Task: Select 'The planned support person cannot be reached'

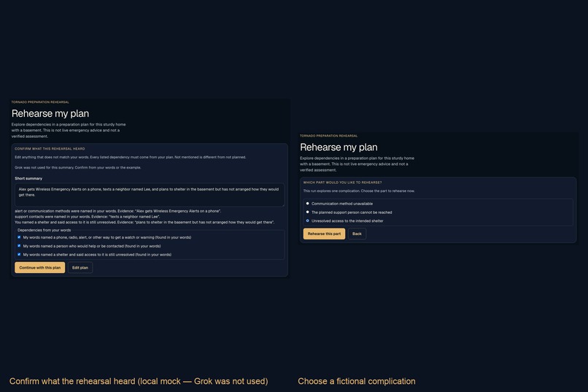Action: pos(308,212)
